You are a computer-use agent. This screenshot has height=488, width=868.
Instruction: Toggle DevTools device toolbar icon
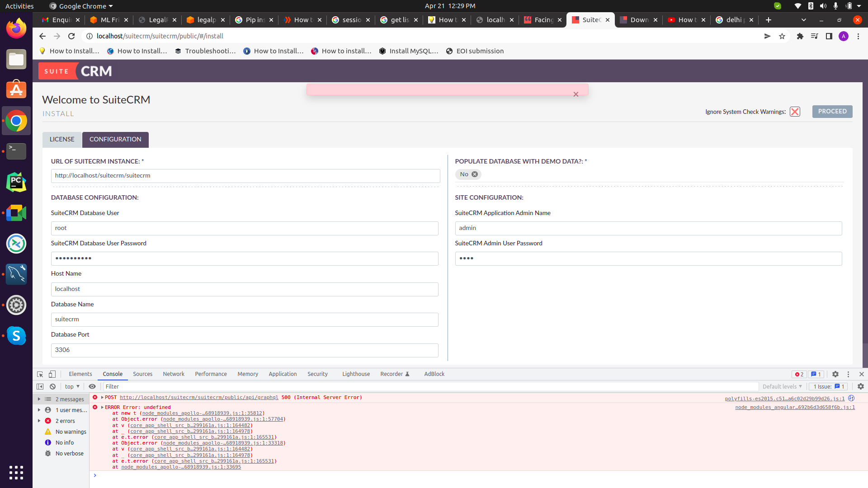pos(52,374)
